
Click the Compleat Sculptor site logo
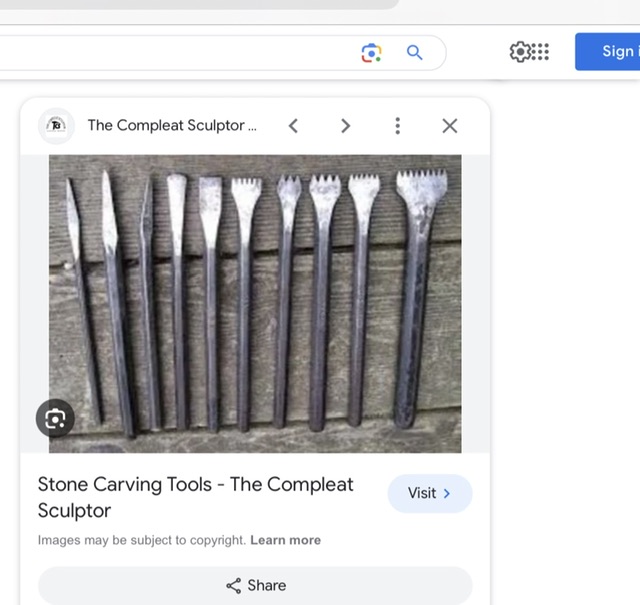pyautogui.click(x=57, y=126)
